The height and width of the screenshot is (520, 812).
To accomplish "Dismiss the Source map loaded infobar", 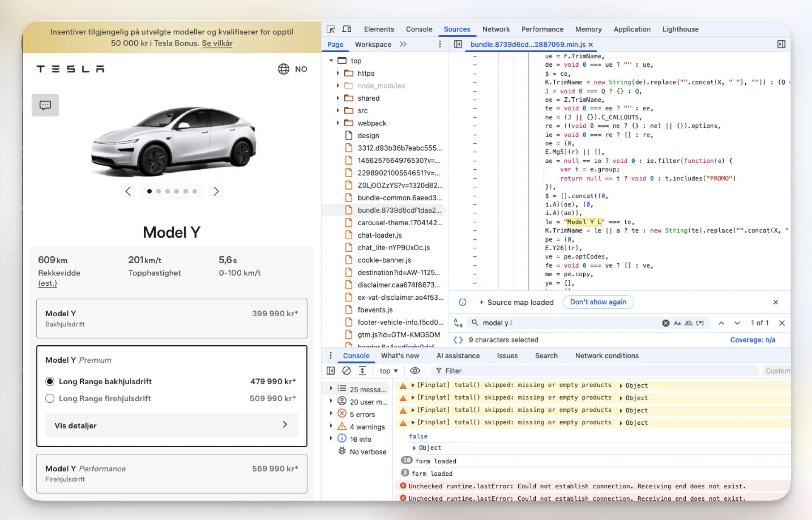I will pos(776,302).
